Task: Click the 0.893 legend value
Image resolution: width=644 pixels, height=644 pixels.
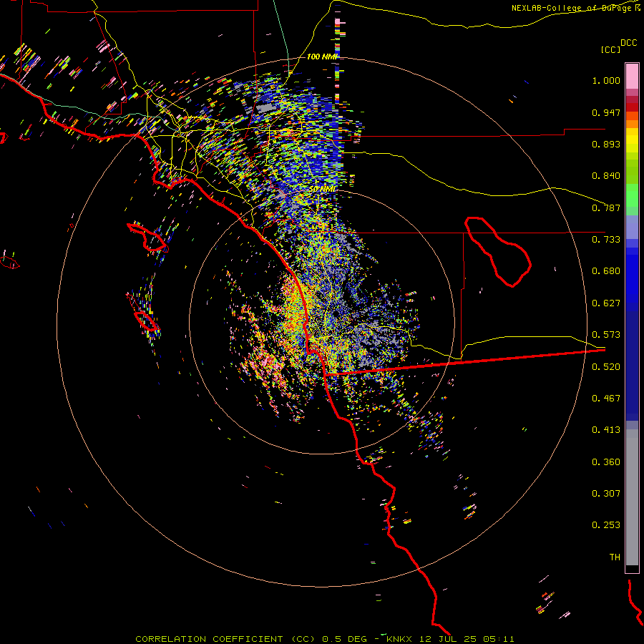Action: click(606, 144)
